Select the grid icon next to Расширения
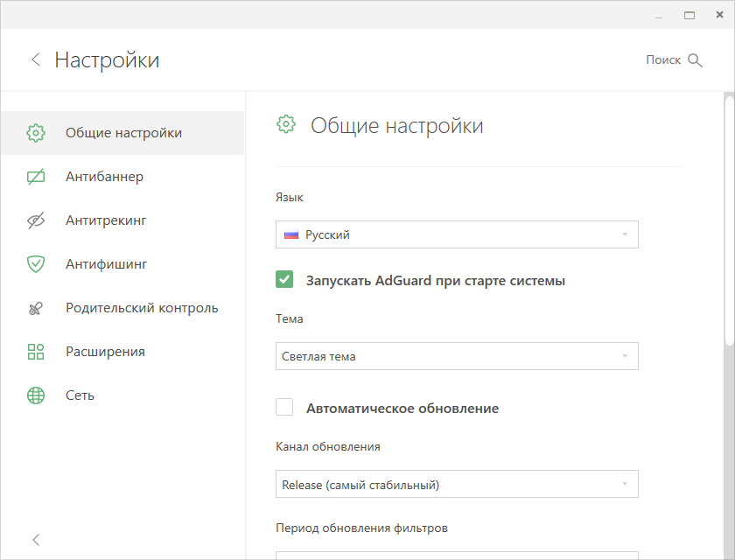The image size is (735, 560). (x=36, y=351)
